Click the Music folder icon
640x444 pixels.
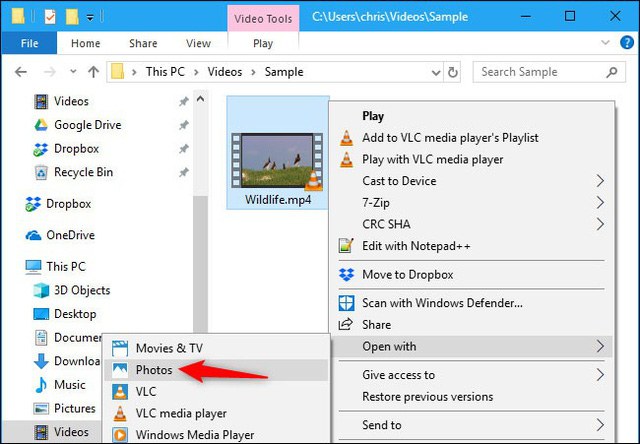[41, 385]
